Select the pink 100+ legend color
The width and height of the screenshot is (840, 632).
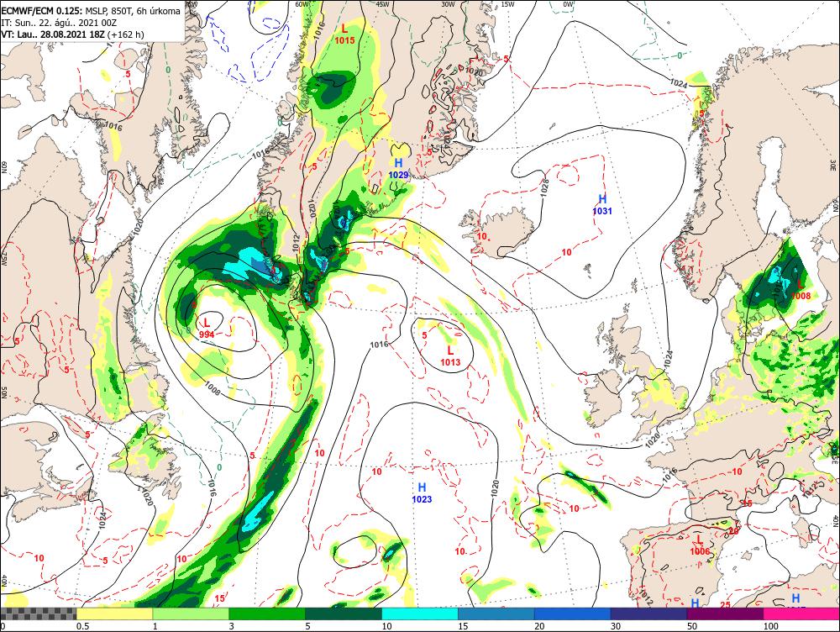tap(801, 614)
